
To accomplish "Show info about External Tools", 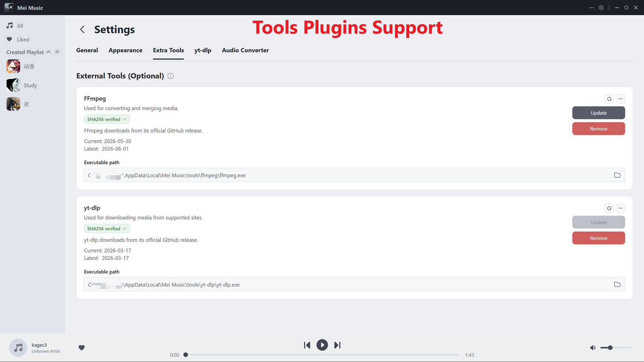I will click(170, 76).
